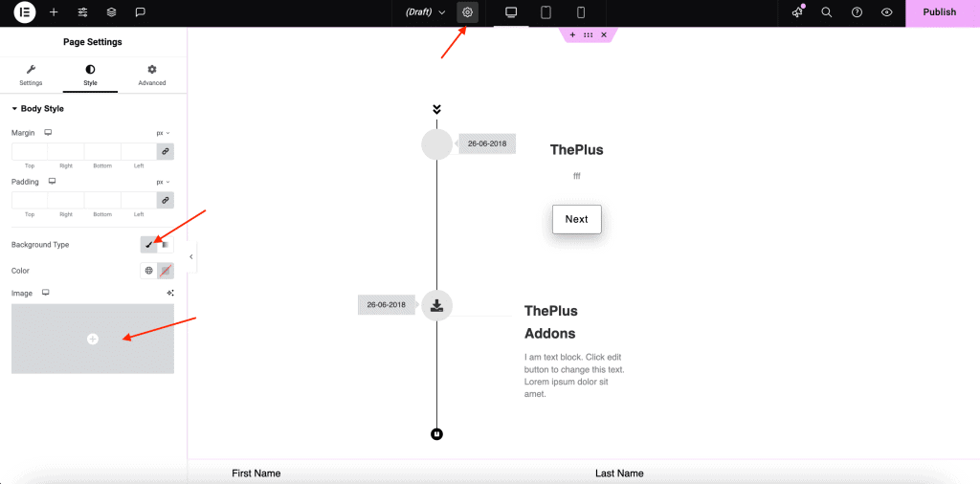Select Classic background type brush
Image resolution: width=980 pixels, height=484 pixels.
[148, 245]
